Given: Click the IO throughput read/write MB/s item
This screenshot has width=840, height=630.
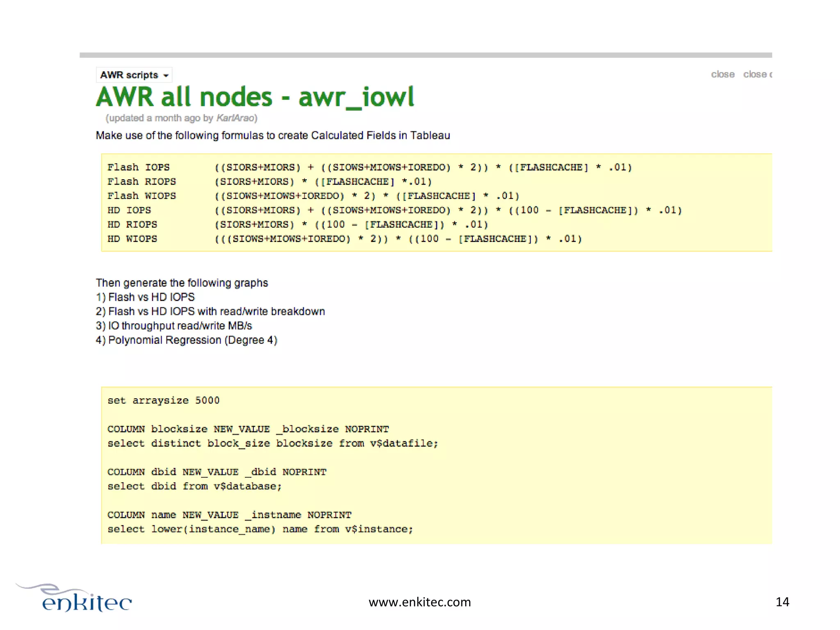Looking at the screenshot, I should [x=174, y=326].
